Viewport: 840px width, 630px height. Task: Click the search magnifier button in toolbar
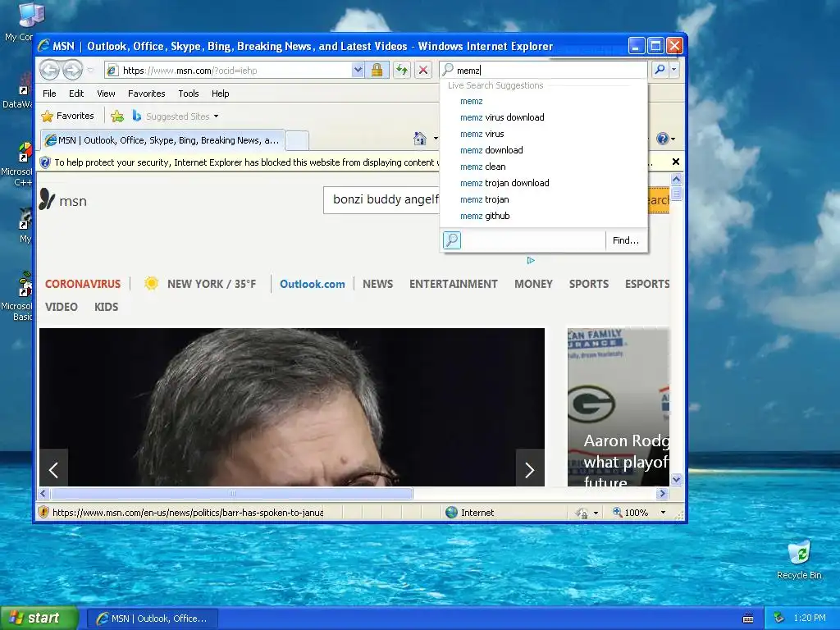[x=660, y=70]
